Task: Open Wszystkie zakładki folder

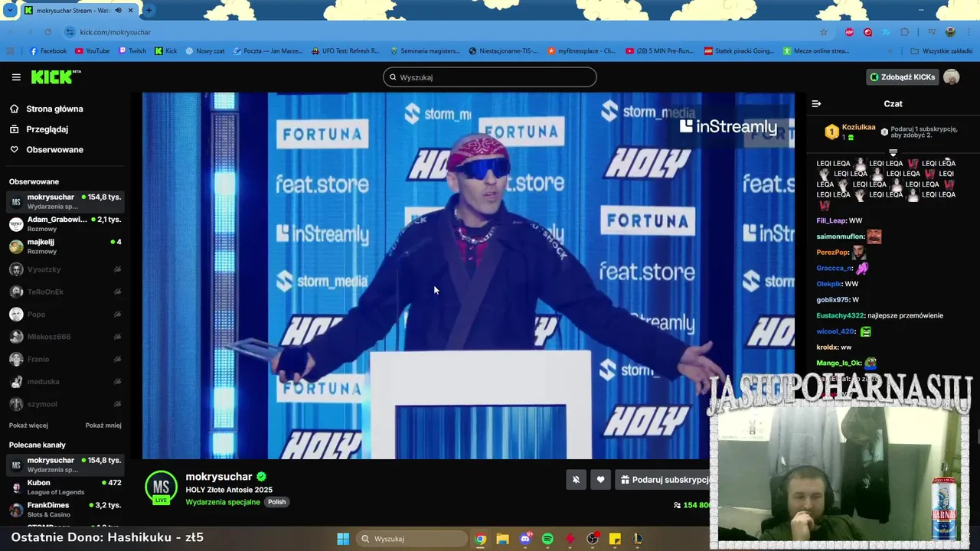Action: 941,51
